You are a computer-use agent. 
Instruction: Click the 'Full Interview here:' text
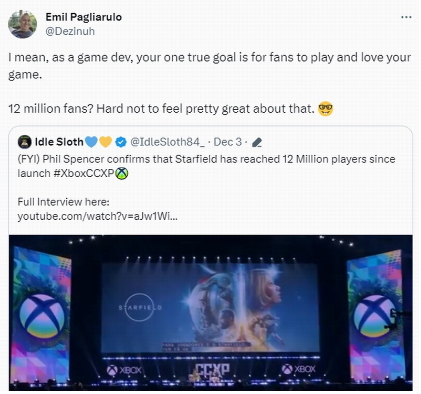[63, 202]
